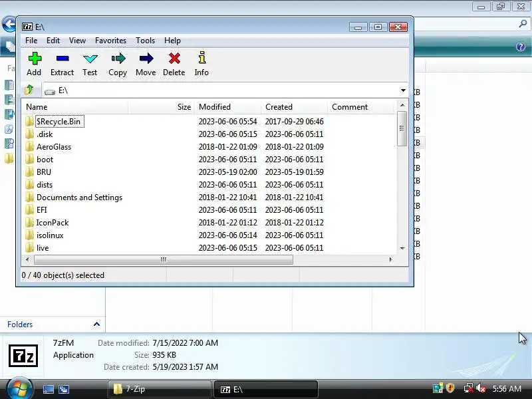The image size is (532, 399).
Task: Click the network tray icon
Action: tap(469, 388)
